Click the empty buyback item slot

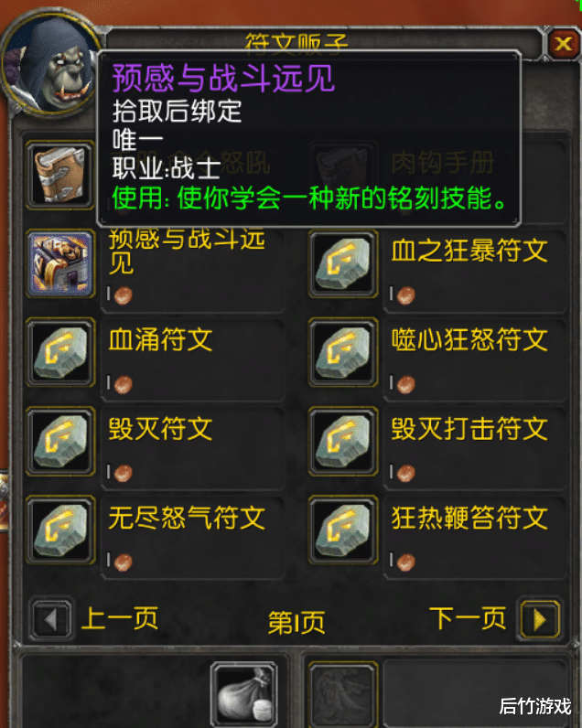coord(343,695)
